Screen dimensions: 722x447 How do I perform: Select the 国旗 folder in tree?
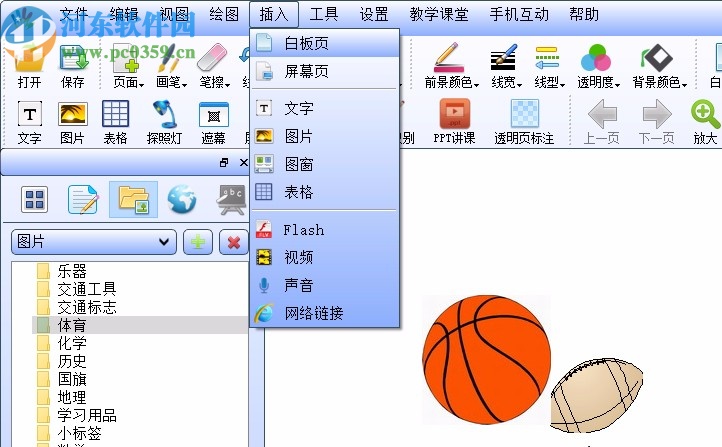click(x=72, y=379)
